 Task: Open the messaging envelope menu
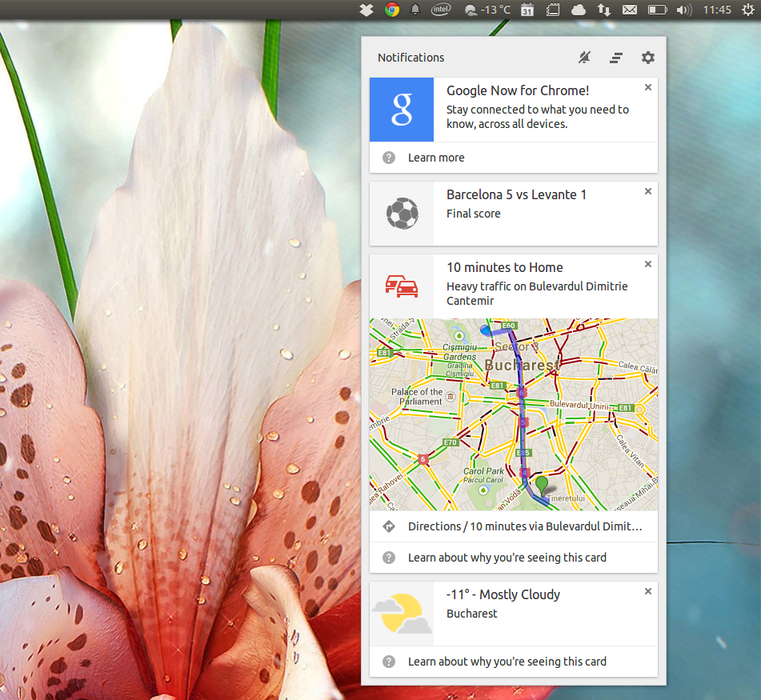(631, 10)
